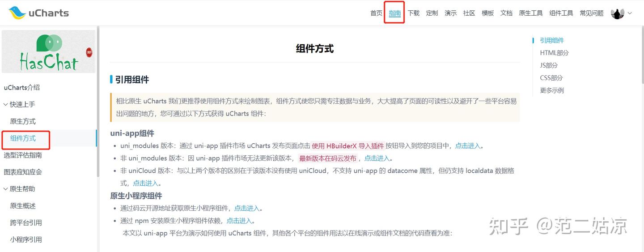Collapse the 快速上手 sidebar section
Viewport: 644px width, 252px height.
pyautogui.click(x=6, y=104)
